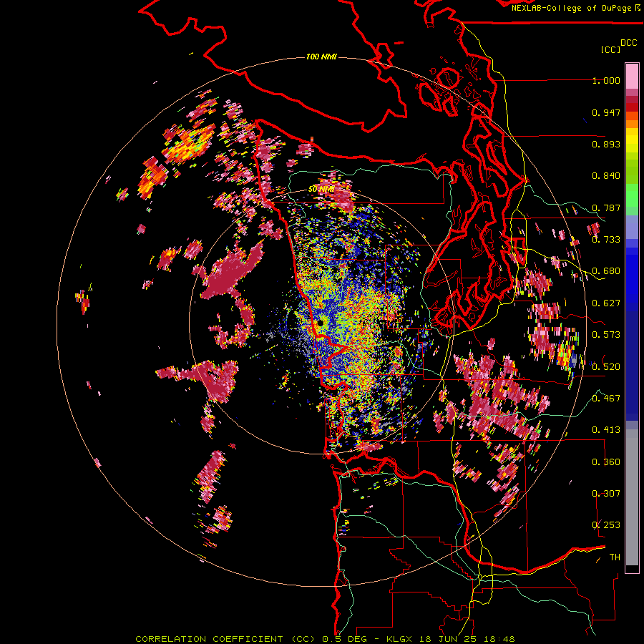Screen dimensions: 644x644
Task: Click the 0.627 scale value
Action: coord(606,303)
